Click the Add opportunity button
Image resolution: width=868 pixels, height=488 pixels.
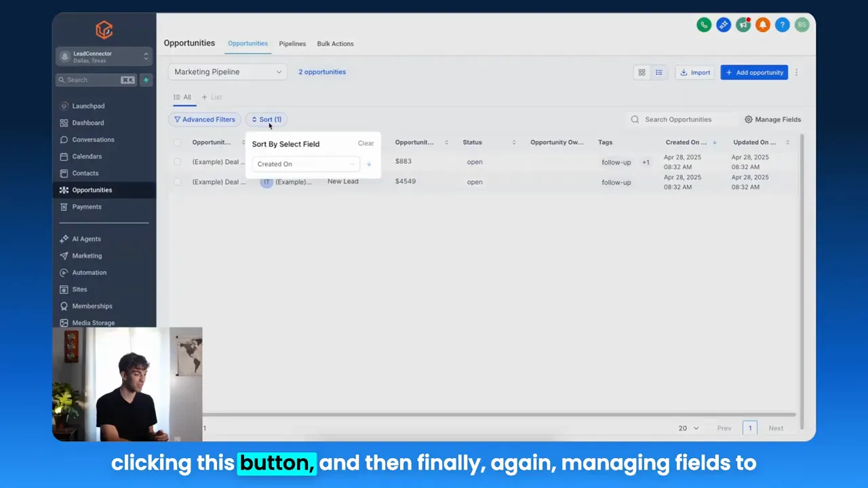754,73
